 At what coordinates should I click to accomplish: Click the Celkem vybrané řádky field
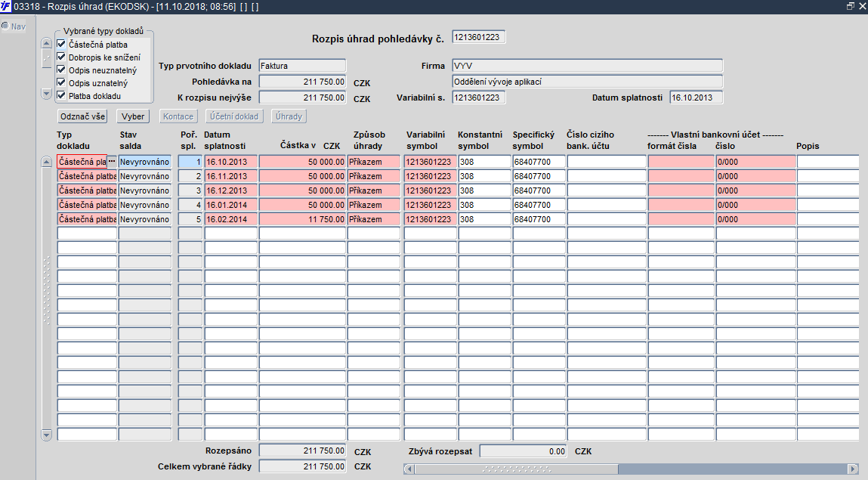302,466
